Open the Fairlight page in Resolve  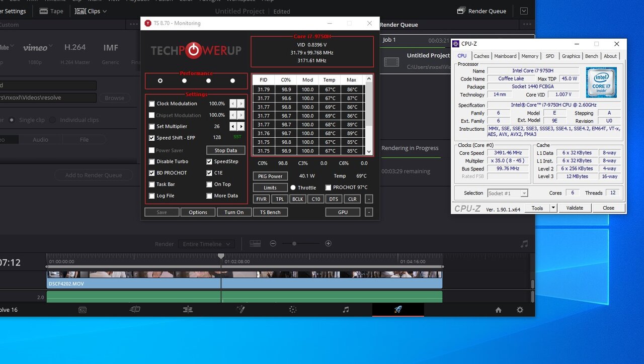coord(346,310)
